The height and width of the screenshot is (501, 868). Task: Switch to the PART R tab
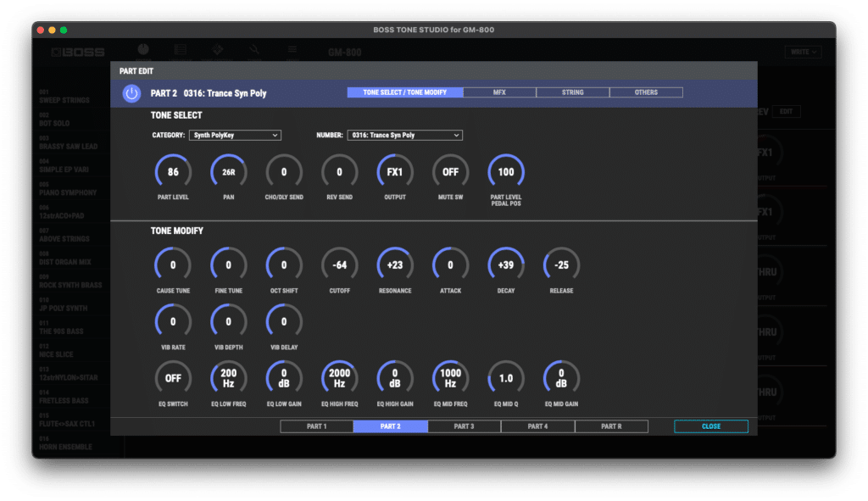coord(611,426)
